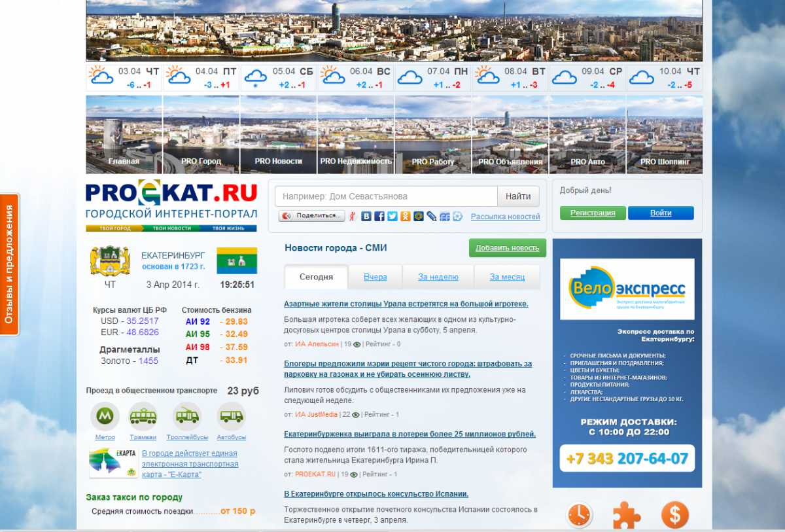Click the 07.04 ПН cloud icon
The width and height of the screenshot is (785, 532).
pyautogui.click(x=410, y=78)
